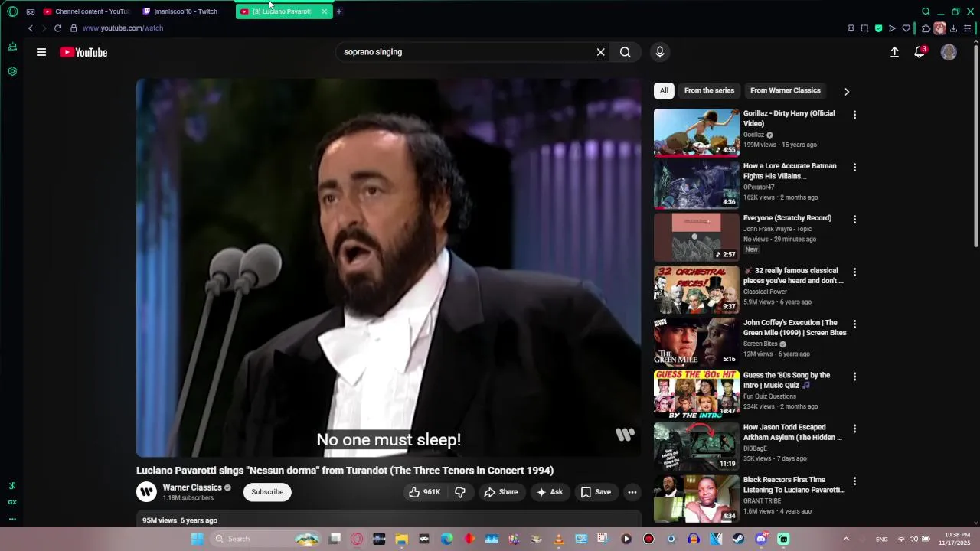Screen dimensions: 980x551
Task: Open the Create upload icon
Action: (x=894, y=52)
